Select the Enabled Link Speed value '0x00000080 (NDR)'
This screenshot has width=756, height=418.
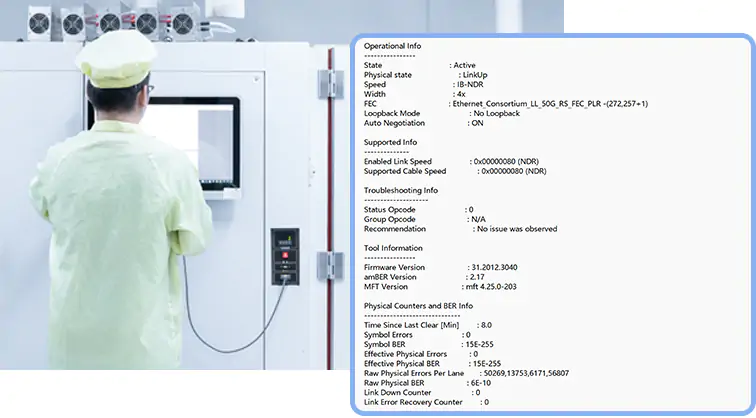coord(506,162)
